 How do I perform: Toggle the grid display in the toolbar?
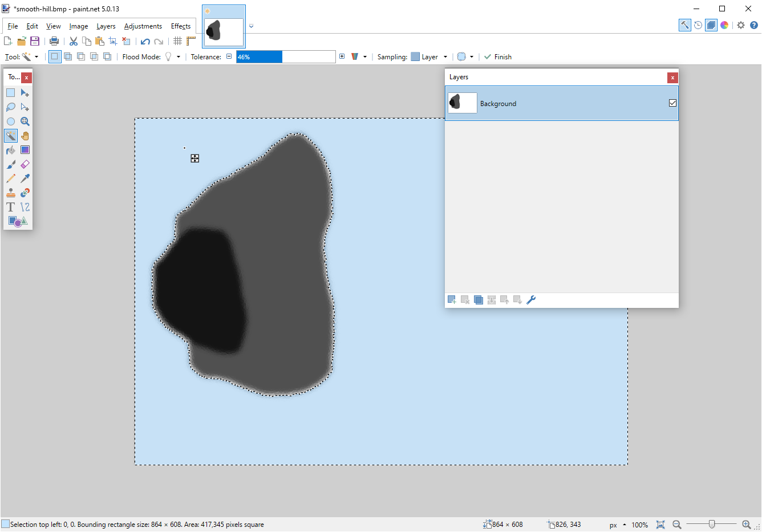(x=177, y=41)
